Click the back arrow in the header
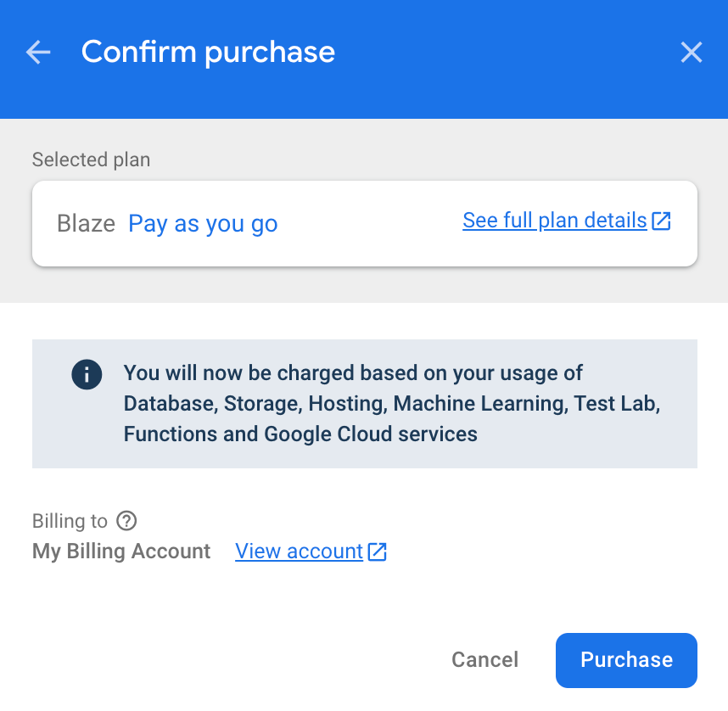728x711 pixels. (x=37, y=52)
